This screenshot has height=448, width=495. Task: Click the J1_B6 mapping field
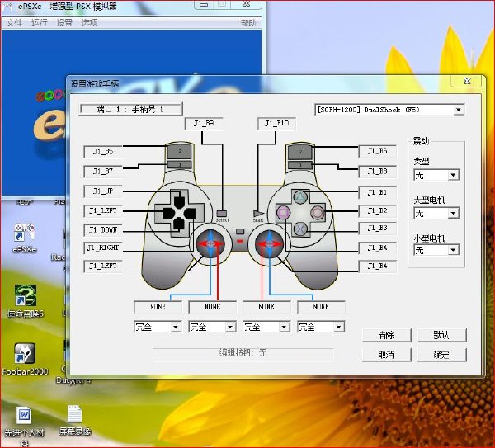click(377, 151)
